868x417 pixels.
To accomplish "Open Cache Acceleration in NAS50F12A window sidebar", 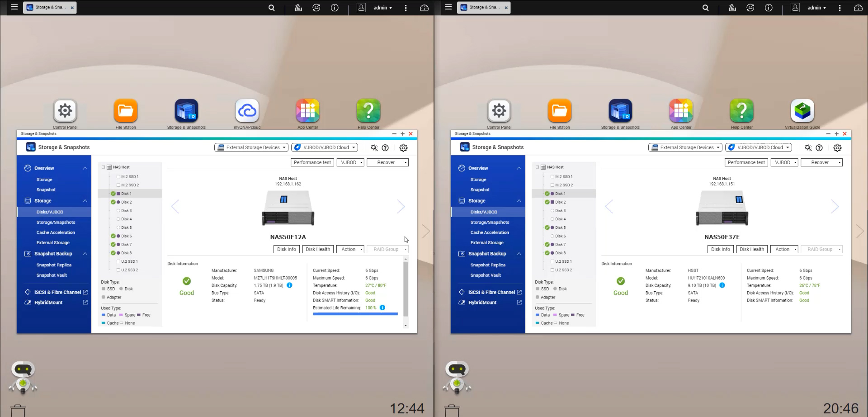I will (56, 232).
